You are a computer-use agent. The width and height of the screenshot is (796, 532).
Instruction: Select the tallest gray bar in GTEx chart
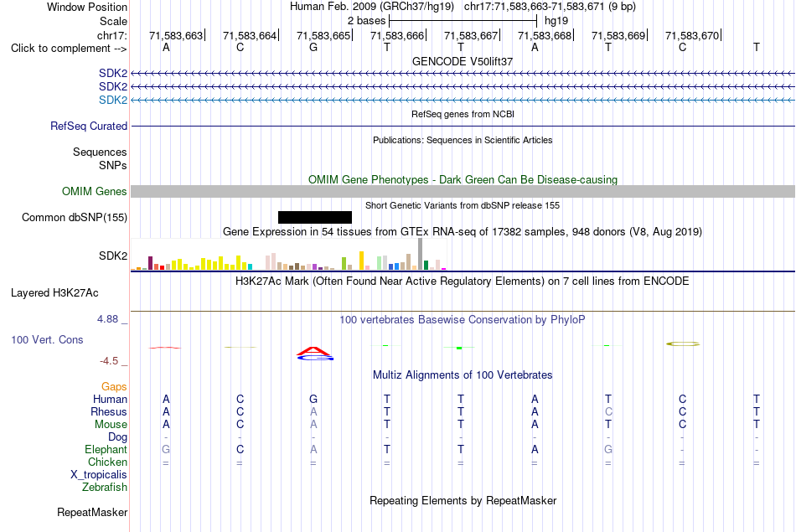(421, 254)
